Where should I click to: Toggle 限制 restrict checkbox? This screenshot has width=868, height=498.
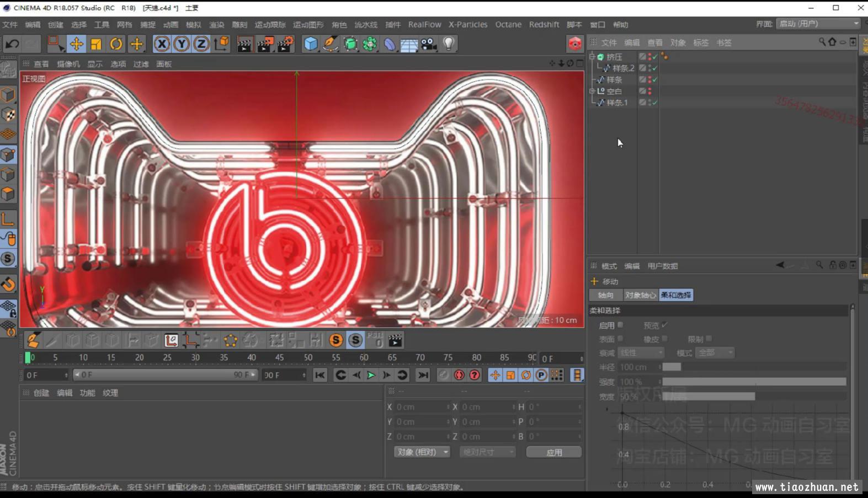[x=709, y=339]
